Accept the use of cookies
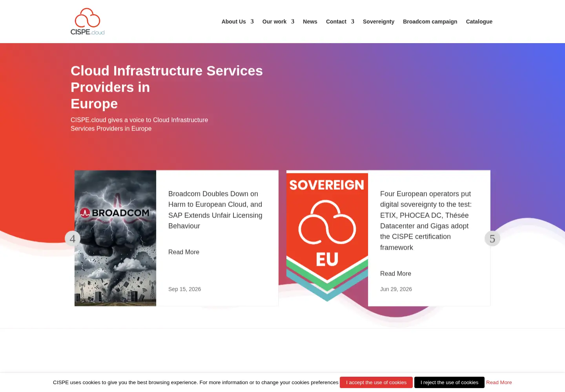The height and width of the screenshot is (392, 565). point(376,382)
